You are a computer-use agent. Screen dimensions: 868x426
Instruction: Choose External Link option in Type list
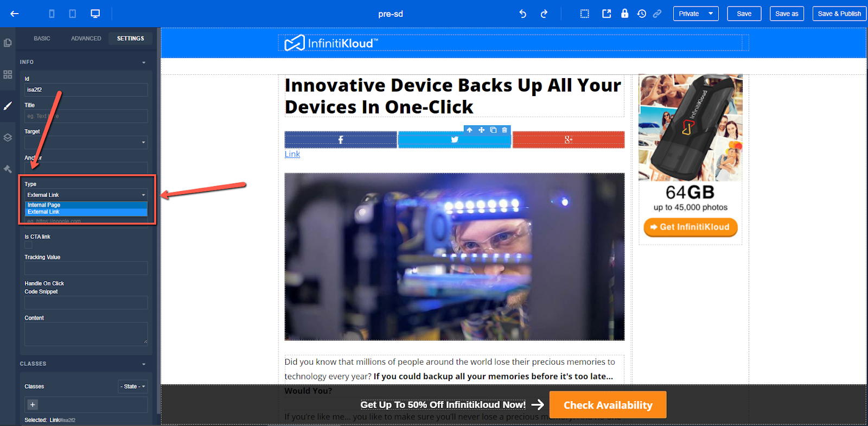click(x=86, y=212)
